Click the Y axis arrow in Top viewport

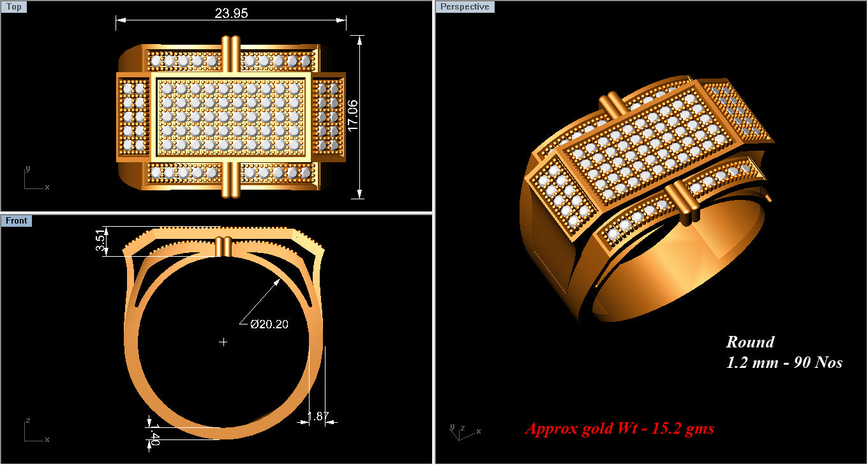pos(25,172)
